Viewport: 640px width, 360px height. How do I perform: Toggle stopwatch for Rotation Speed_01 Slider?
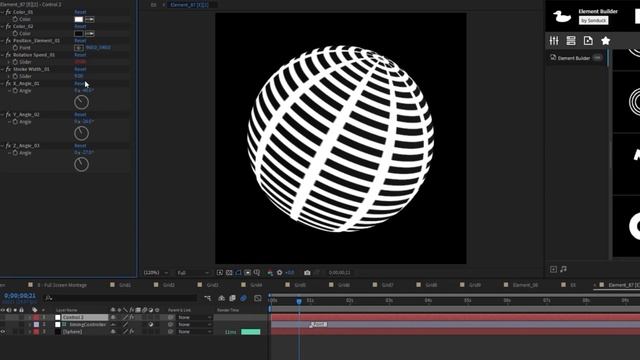tap(15, 62)
